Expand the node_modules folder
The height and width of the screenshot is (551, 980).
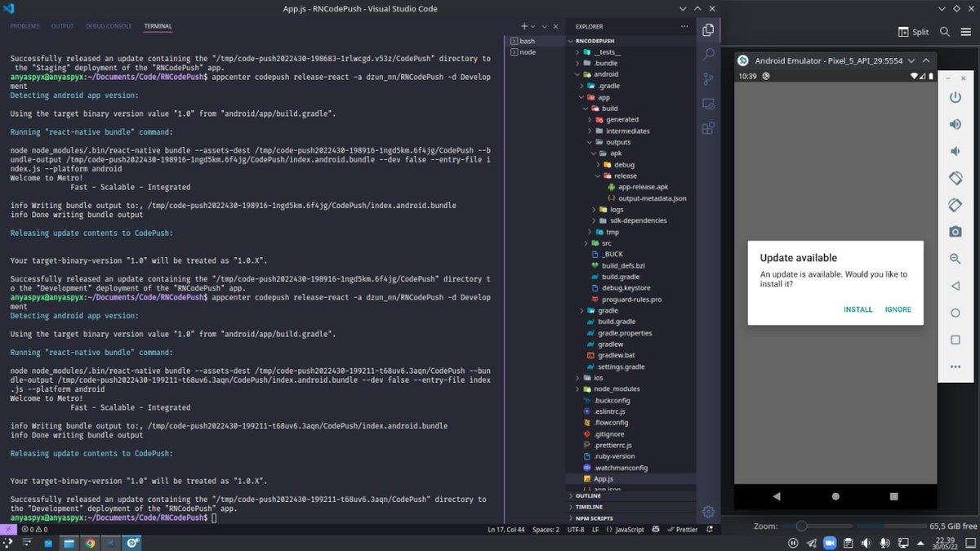pos(577,389)
